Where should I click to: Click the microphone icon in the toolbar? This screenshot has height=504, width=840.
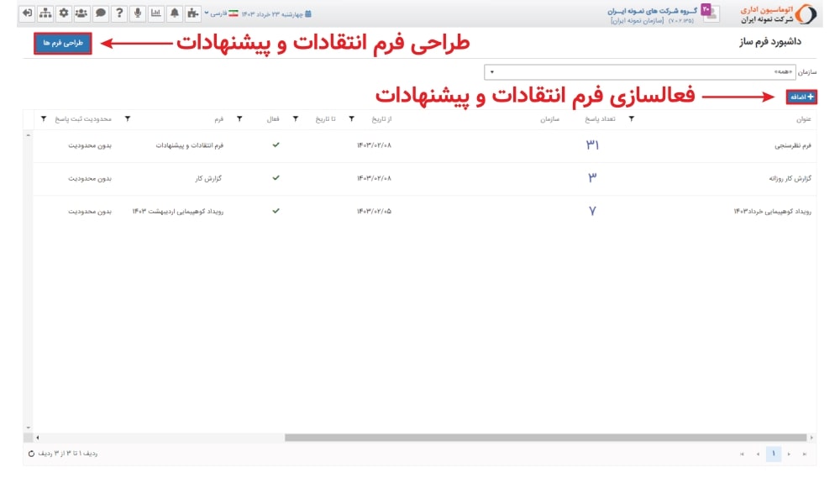pos(138,13)
